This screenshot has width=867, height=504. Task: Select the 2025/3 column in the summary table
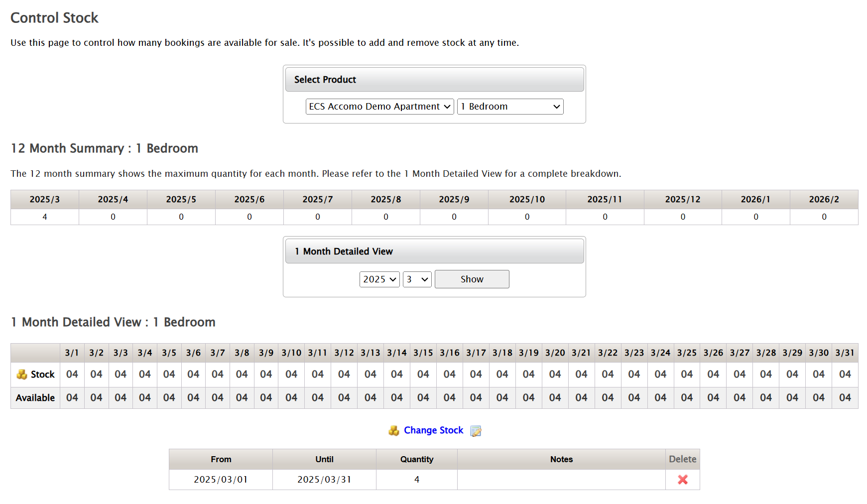pyautogui.click(x=44, y=199)
